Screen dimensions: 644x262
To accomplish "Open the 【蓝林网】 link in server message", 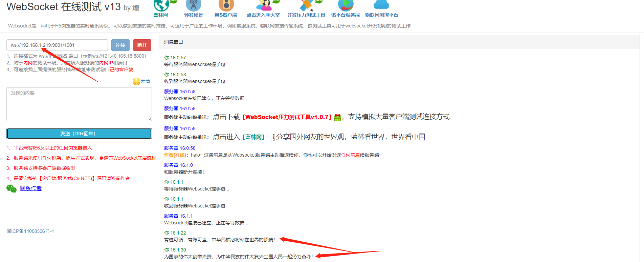I will [253, 137].
